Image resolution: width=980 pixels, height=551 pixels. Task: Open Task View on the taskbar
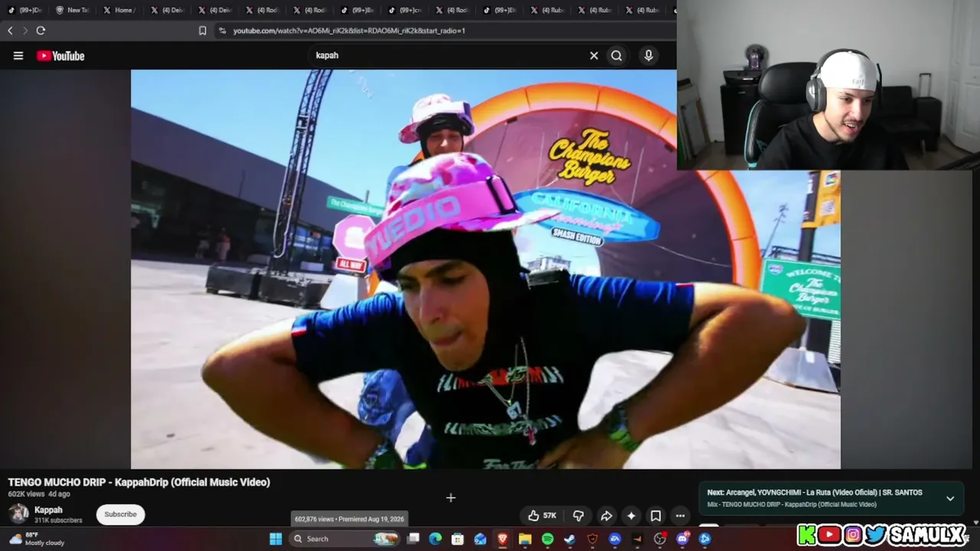[413, 539]
